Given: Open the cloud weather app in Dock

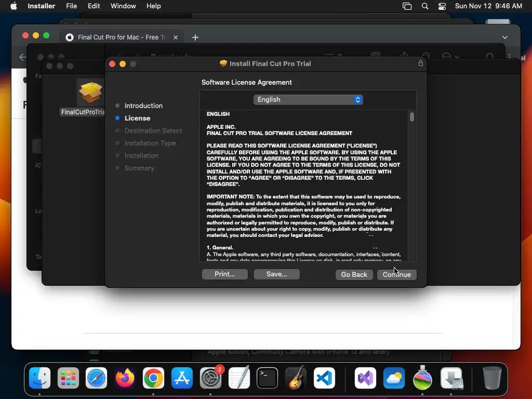Looking at the screenshot, I should [x=394, y=378].
